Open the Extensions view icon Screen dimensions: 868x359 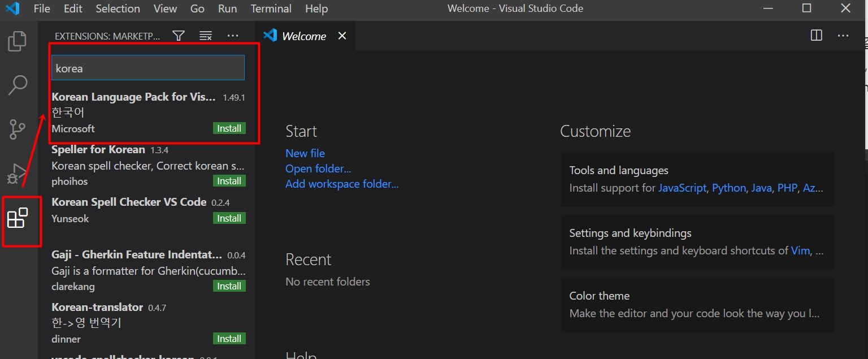click(x=17, y=218)
